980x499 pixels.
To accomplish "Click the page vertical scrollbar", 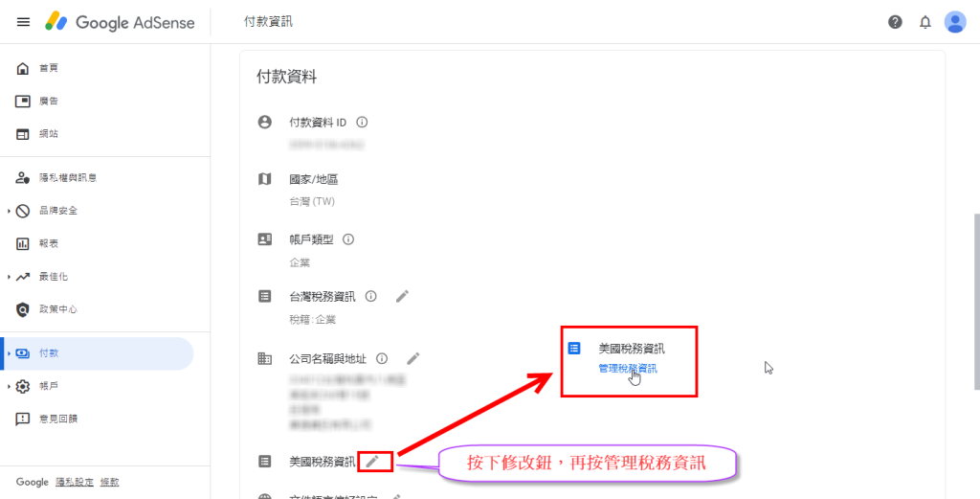I will (975, 304).
